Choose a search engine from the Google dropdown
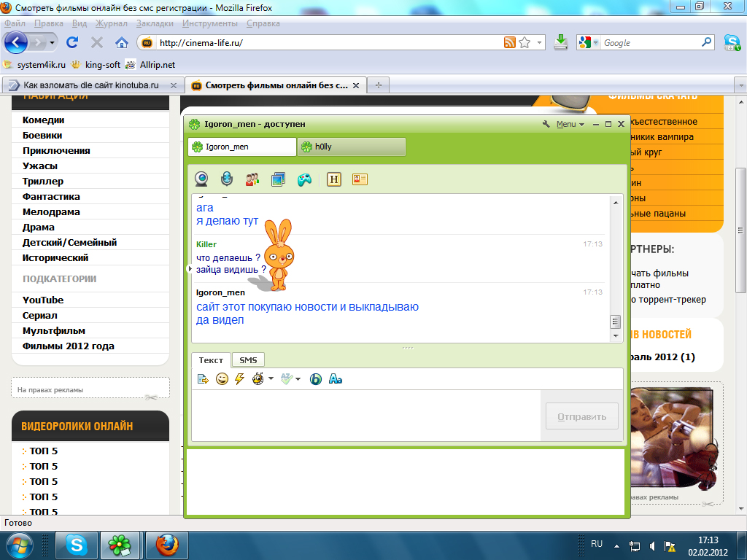Viewport: 747px width, 560px height. click(589, 42)
